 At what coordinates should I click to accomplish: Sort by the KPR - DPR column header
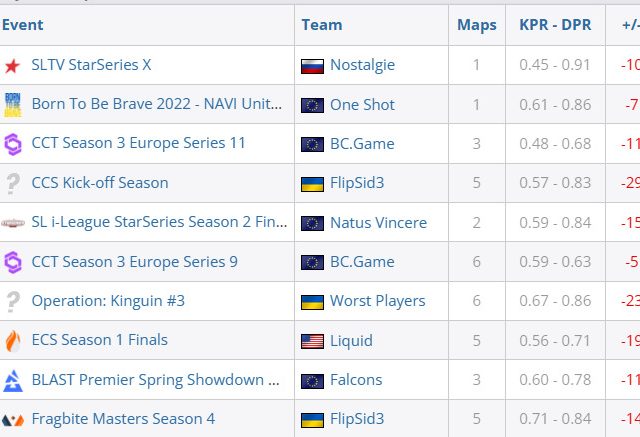point(554,25)
